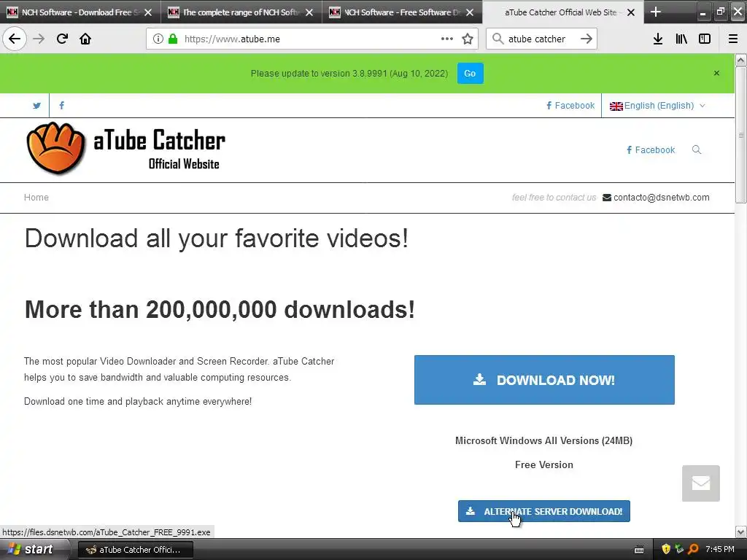Click Go to update version

click(471, 74)
